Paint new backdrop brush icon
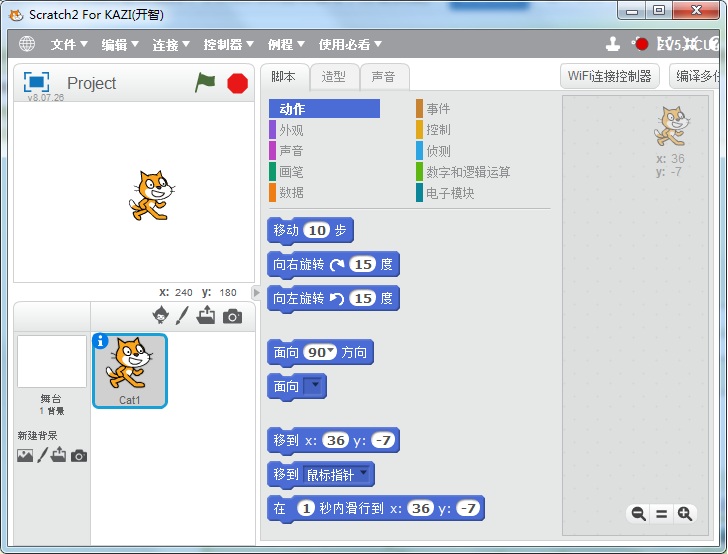 click(x=42, y=455)
